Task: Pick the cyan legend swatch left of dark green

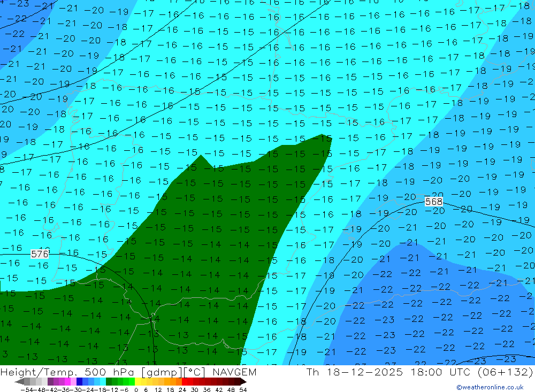Action: tap(103, 381)
